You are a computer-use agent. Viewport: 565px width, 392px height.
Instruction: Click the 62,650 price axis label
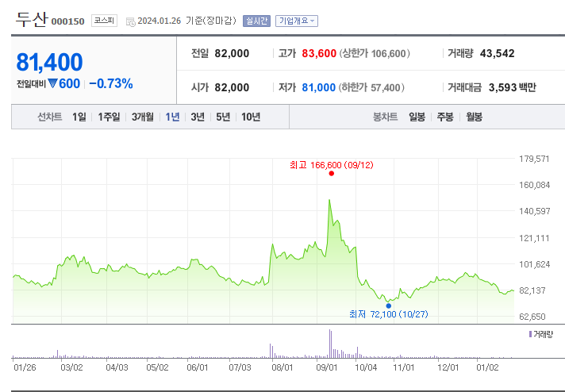click(532, 317)
